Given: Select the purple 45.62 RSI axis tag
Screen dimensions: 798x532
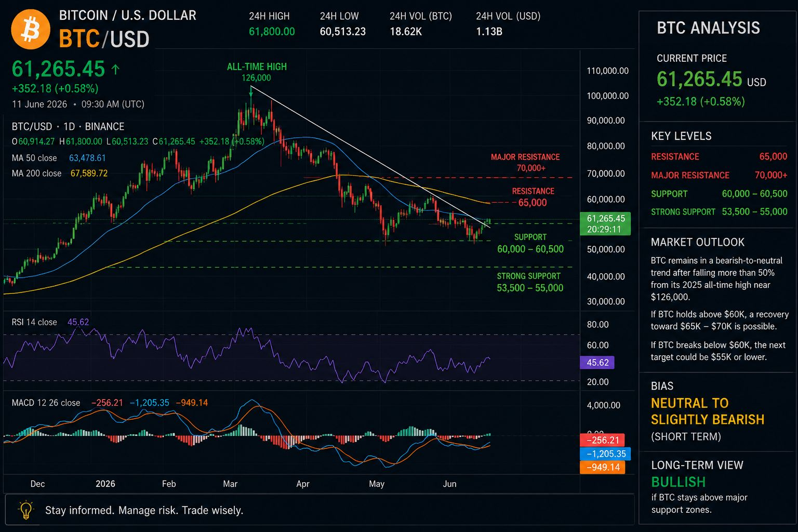Looking at the screenshot, I should pos(597,363).
